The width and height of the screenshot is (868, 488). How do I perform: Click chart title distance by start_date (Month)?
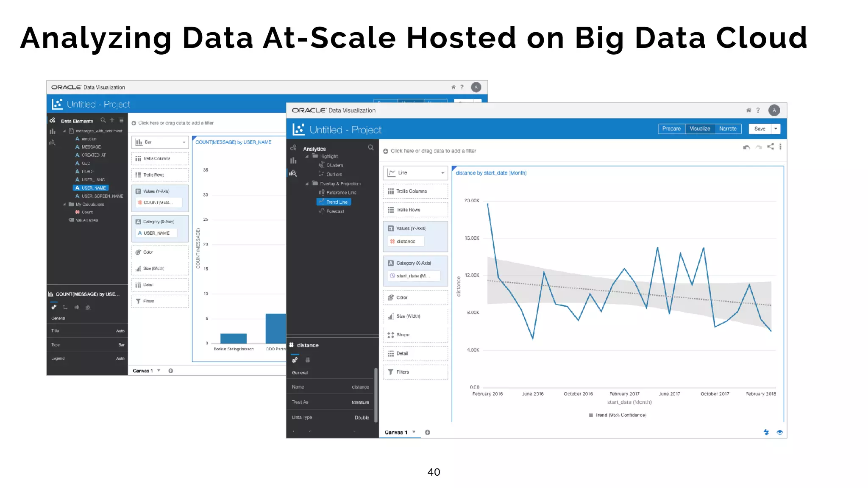tap(491, 173)
